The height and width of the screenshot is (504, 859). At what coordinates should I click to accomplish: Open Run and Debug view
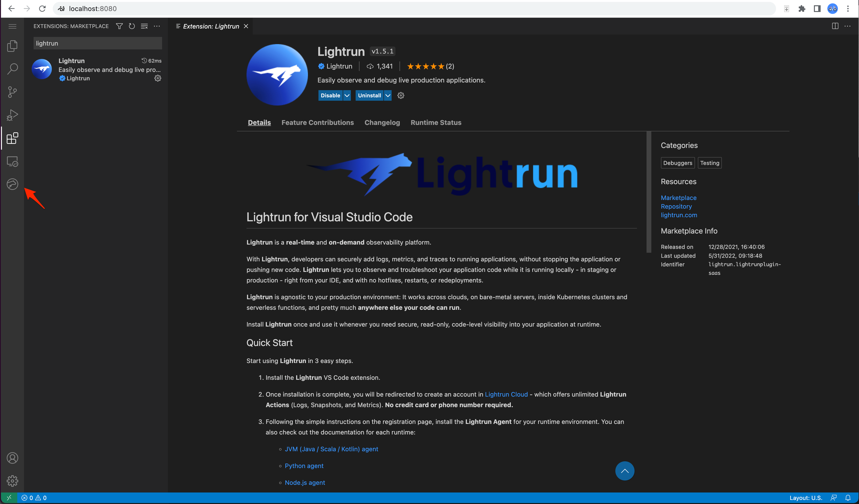[12, 115]
